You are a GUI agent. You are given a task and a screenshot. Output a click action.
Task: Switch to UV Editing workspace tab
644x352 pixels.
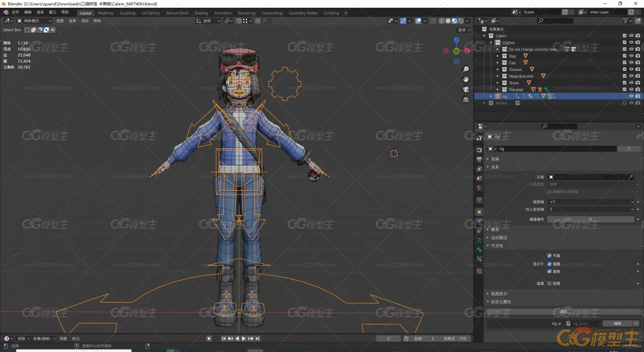[x=151, y=13]
